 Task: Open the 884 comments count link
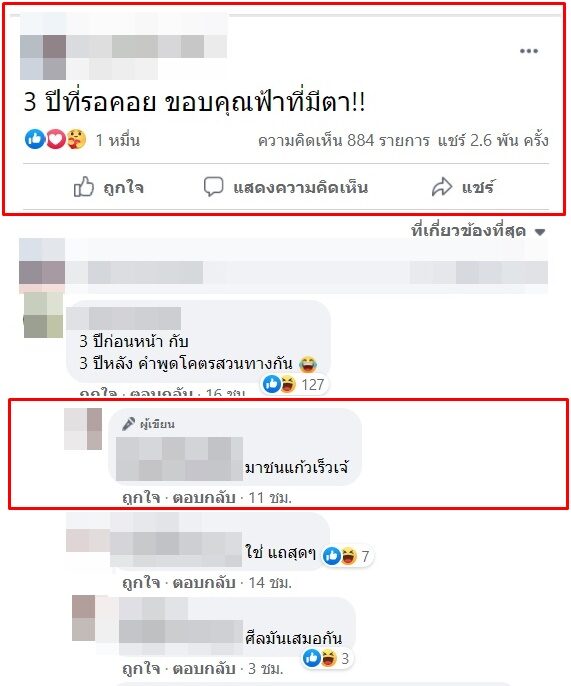pyautogui.click(x=343, y=140)
